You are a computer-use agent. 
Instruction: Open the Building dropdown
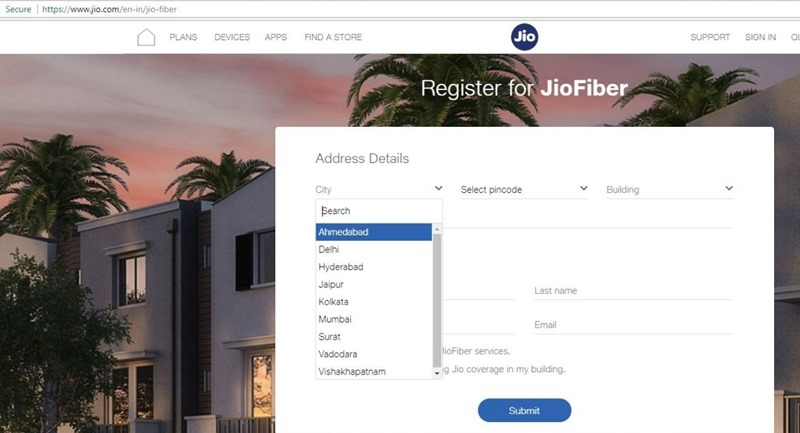669,189
